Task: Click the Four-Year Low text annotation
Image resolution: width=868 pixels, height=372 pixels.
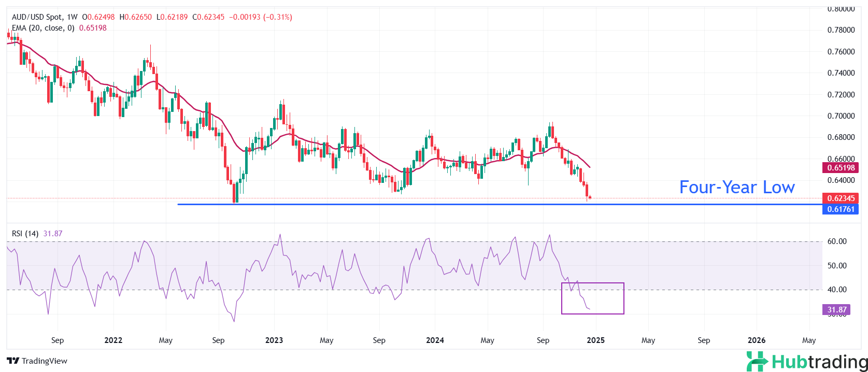Action: pos(736,188)
